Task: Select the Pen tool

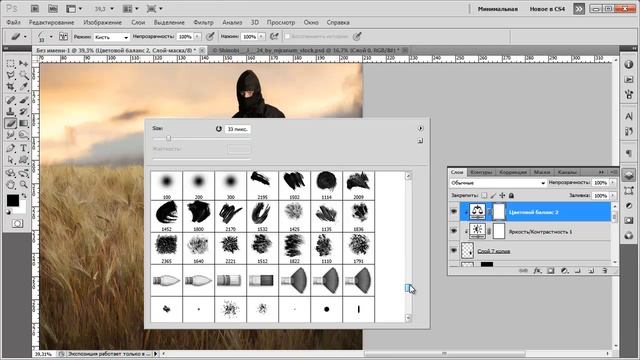Action: pyautogui.click(x=11, y=148)
